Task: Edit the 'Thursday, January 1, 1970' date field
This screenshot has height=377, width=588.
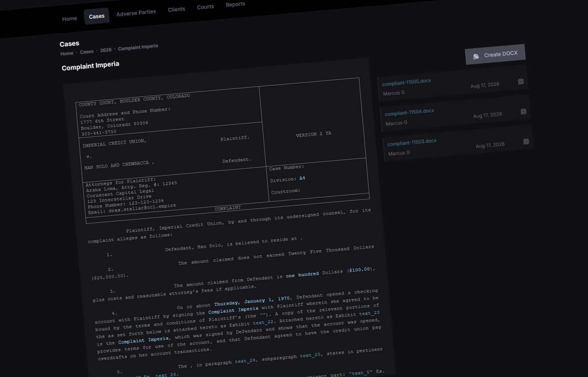Action: [252, 301]
